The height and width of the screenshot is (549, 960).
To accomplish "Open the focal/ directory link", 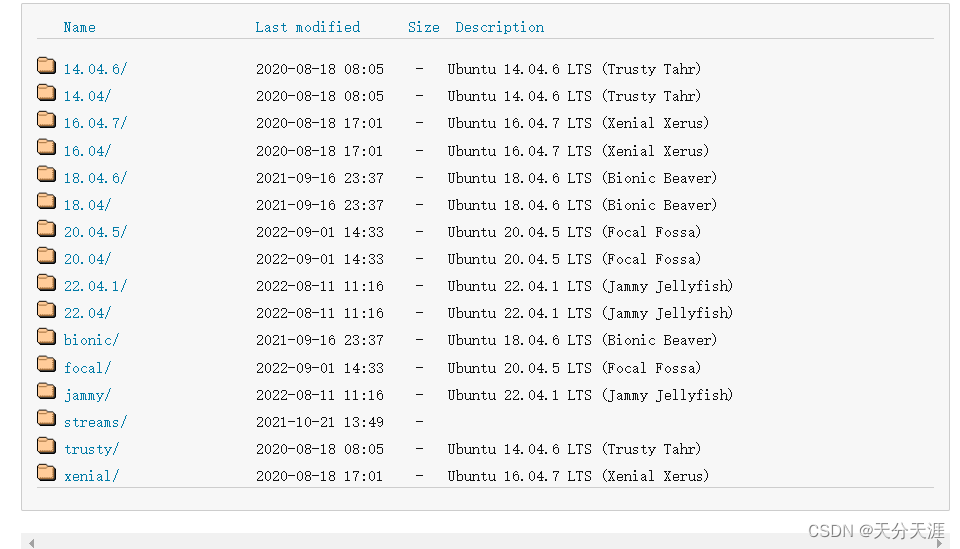I will pyautogui.click(x=87, y=368).
